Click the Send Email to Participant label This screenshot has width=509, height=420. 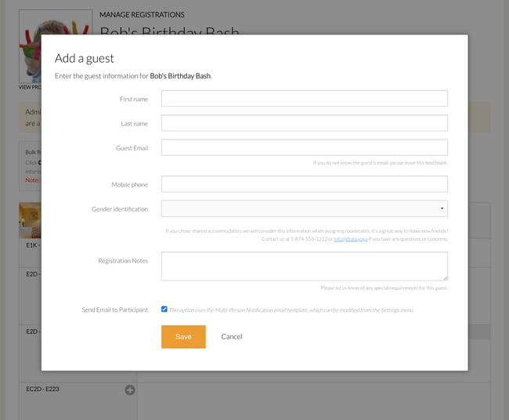(115, 310)
